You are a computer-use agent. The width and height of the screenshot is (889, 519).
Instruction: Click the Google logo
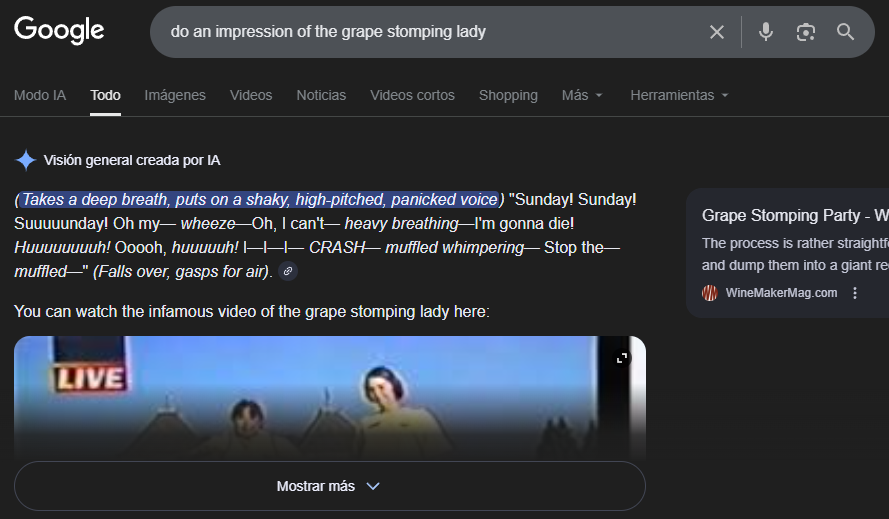59,30
